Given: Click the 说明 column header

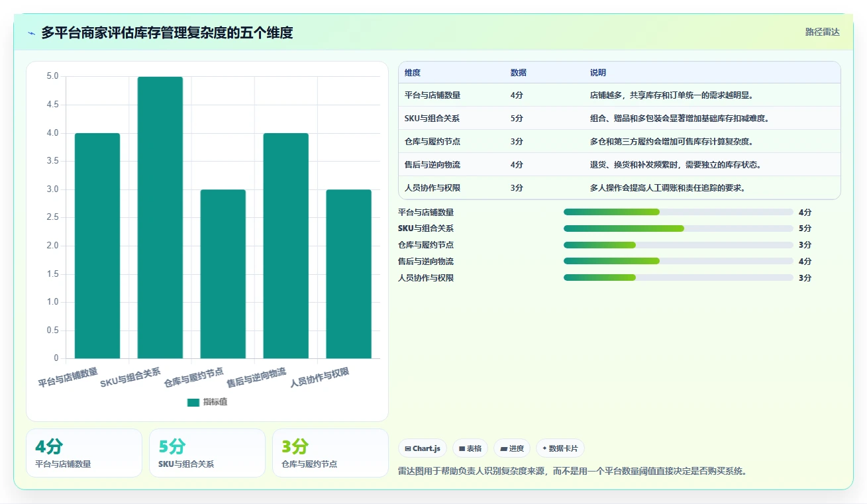Looking at the screenshot, I should 598,73.
